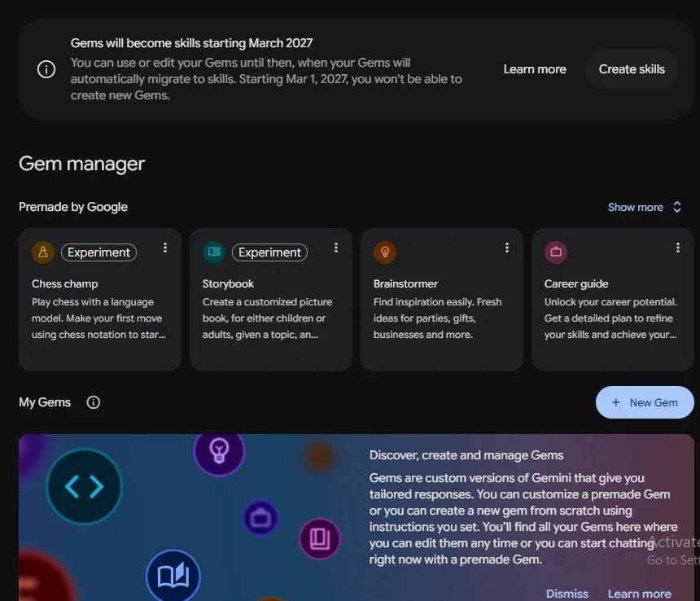This screenshot has width=700, height=601.
Task: Open the Chess champ gem card title
Action: (x=65, y=284)
